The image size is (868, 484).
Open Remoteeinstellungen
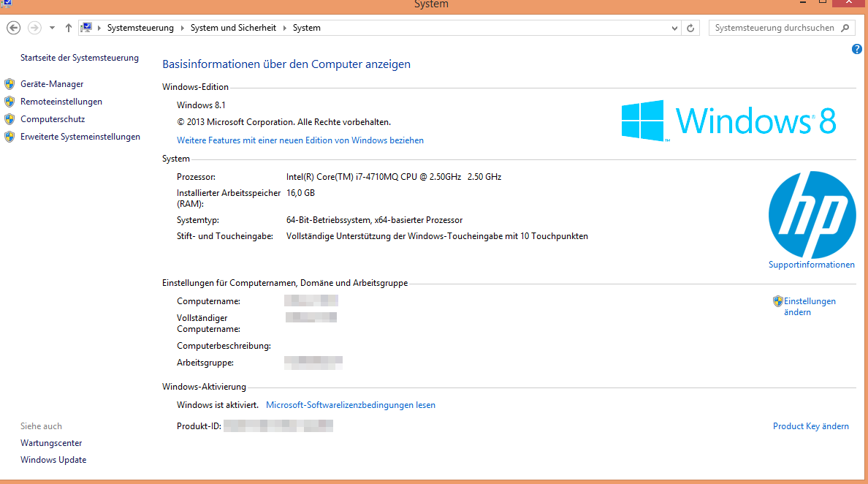tap(61, 102)
